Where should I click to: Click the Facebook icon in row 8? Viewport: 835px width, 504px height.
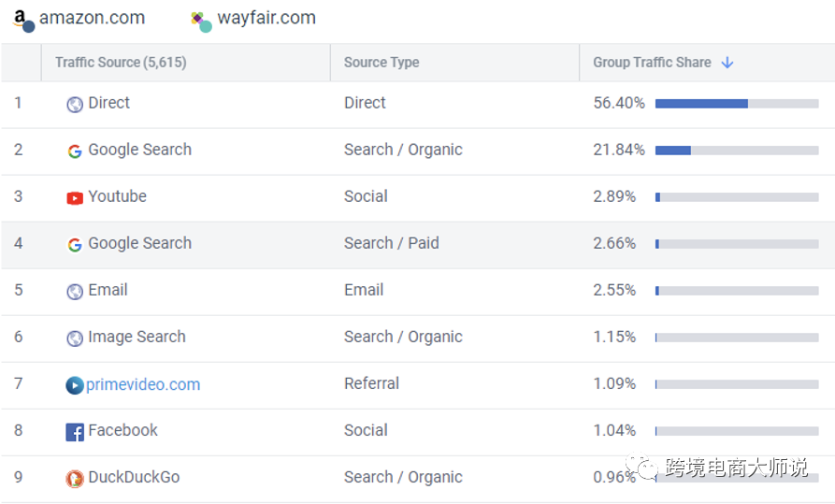click(x=75, y=432)
